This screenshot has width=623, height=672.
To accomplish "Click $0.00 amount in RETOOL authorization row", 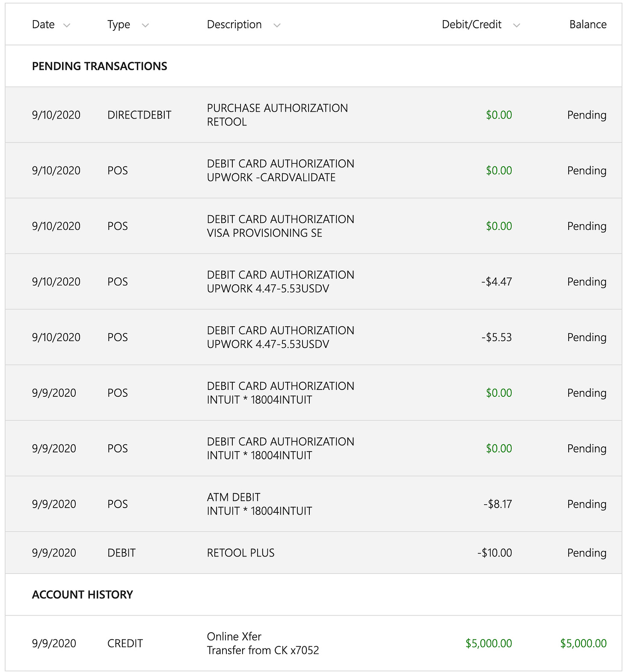I will [x=499, y=115].
